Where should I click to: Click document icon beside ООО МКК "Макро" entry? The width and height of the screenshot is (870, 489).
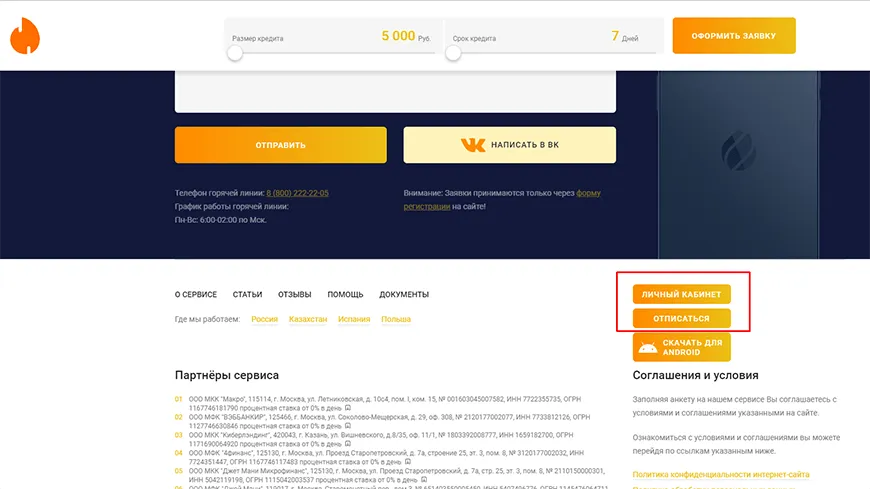(348, 409)
